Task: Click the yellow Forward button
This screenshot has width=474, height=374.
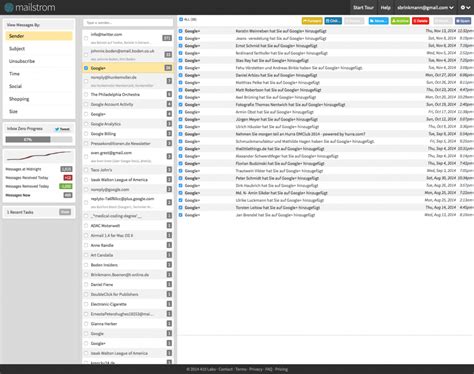Action: 312,21
